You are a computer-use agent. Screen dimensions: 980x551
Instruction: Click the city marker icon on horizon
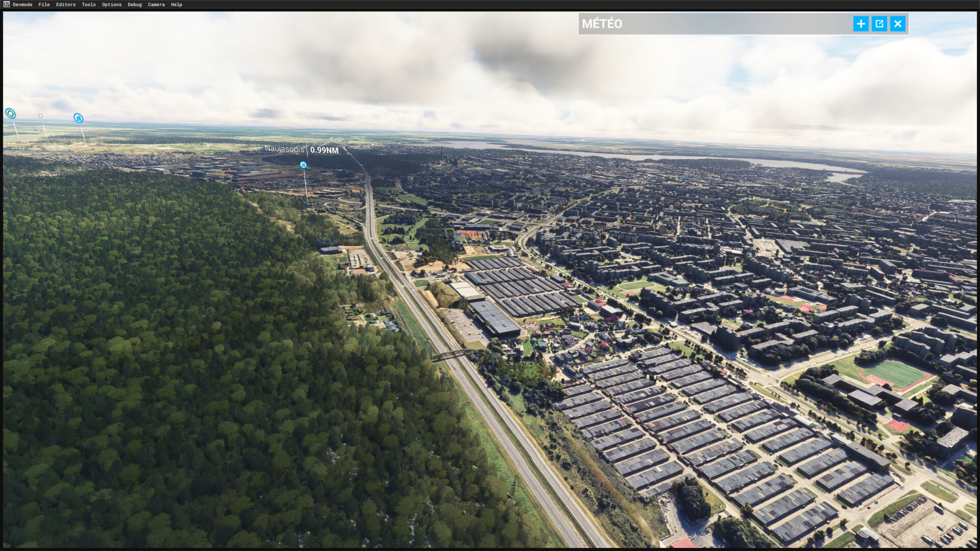point(78,118)
